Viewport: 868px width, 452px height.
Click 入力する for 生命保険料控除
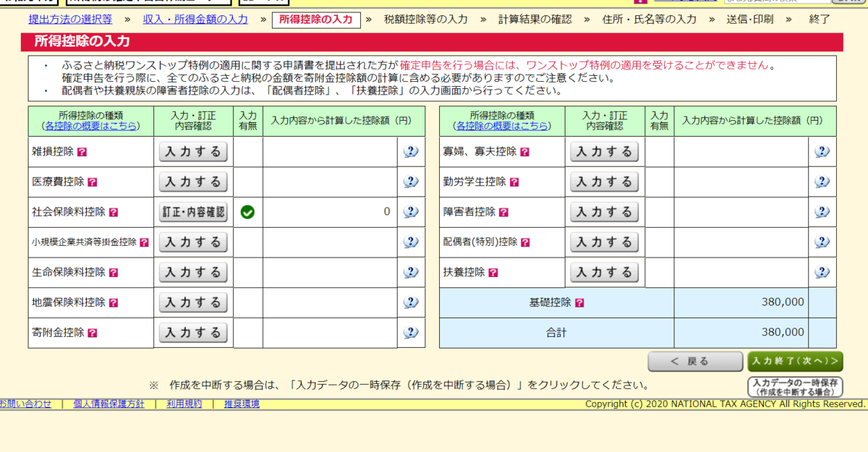point(193,273)
